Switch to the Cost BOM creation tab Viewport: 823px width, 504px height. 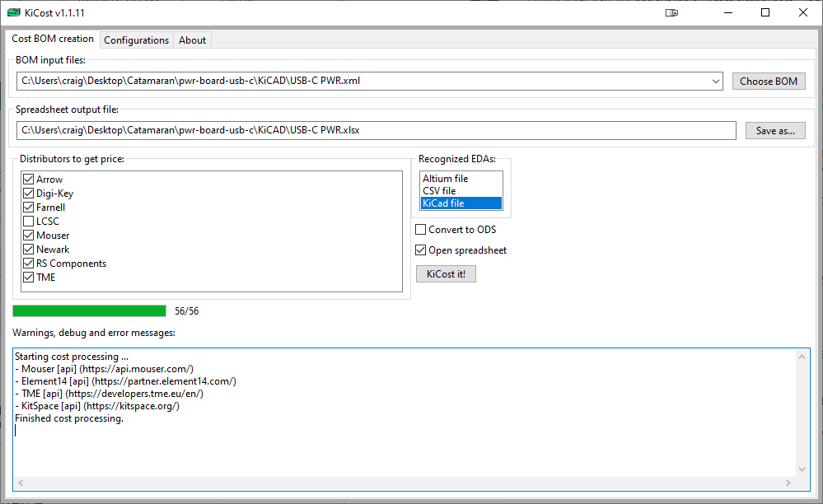click(x=53, y=39)
